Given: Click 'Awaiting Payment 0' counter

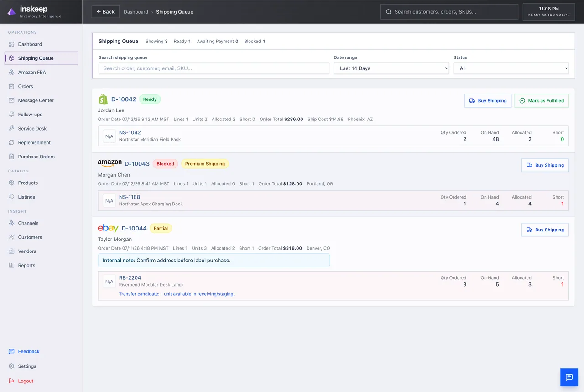Looking at the screenshot, I should coord(218,41).
